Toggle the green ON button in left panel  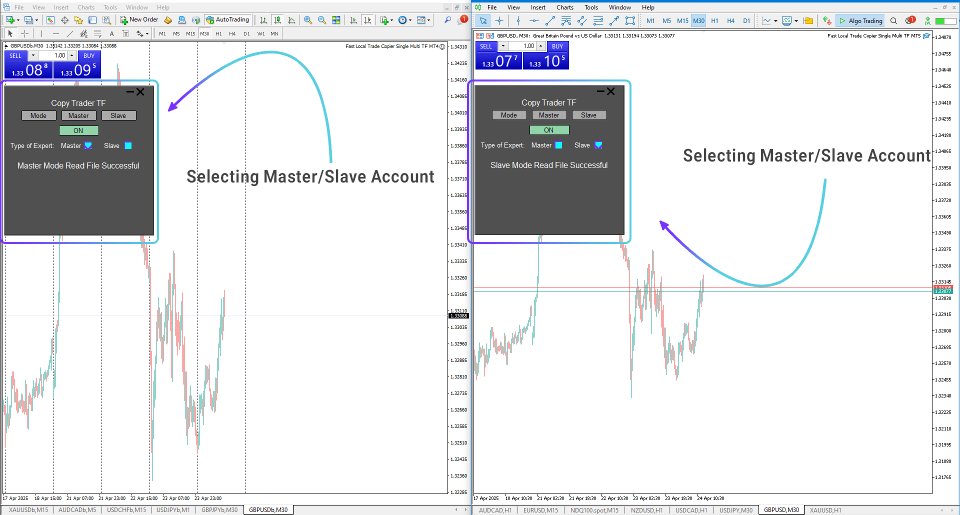point(78,130)
